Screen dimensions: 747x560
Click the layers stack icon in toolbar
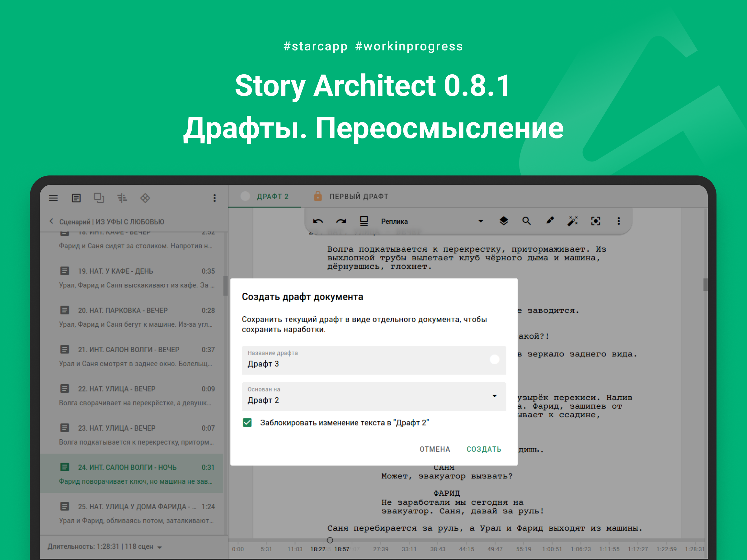point(504,221)
